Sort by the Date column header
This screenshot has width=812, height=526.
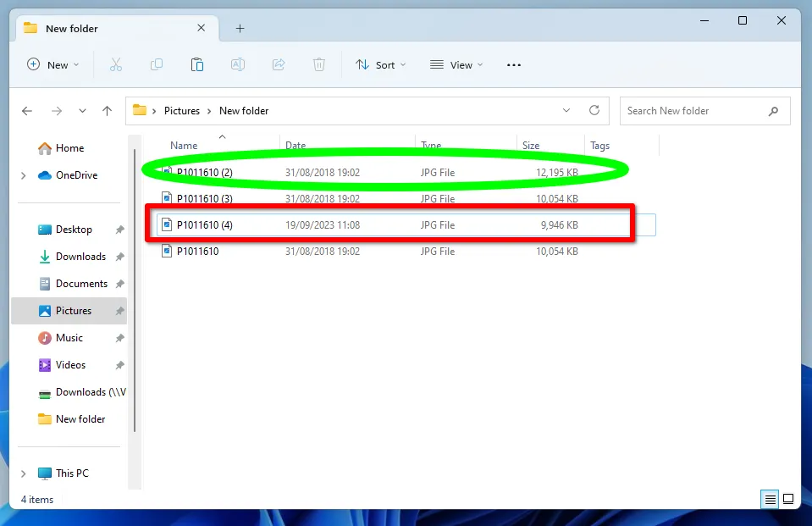tap(296, 146)
